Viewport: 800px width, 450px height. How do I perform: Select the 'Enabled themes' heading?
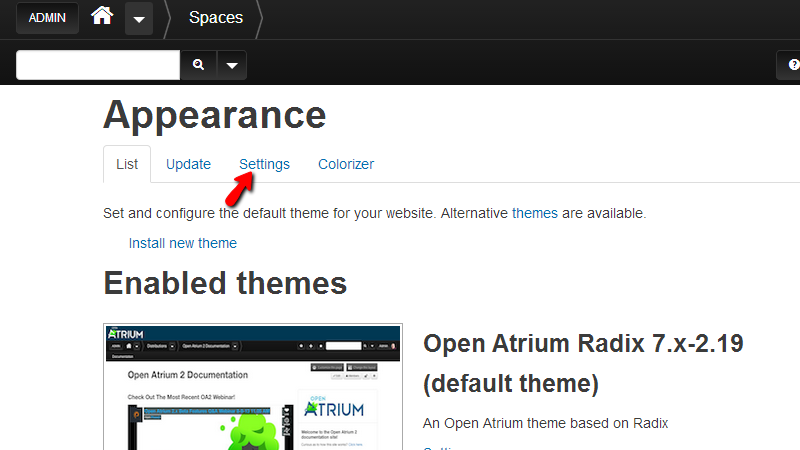(x=225, y=283)
